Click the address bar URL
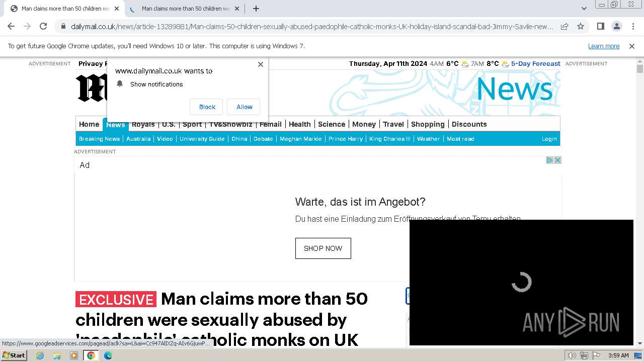The height and width of the screenshot is (362, 644). click(312, 26)
